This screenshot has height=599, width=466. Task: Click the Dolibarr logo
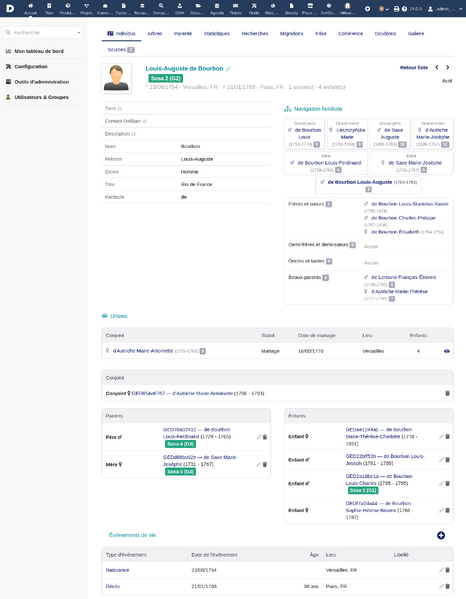coord(10,8)
